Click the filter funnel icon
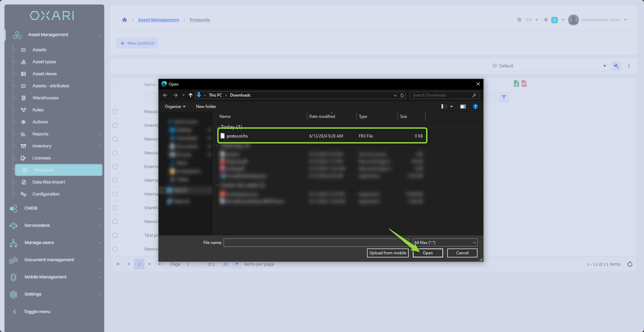 pos(504,98)
